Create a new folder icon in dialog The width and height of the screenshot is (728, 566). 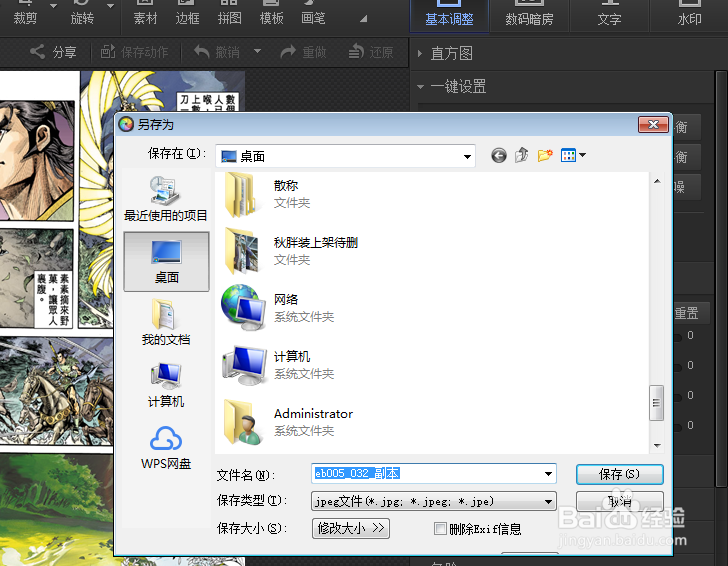[x=545, y=155]
